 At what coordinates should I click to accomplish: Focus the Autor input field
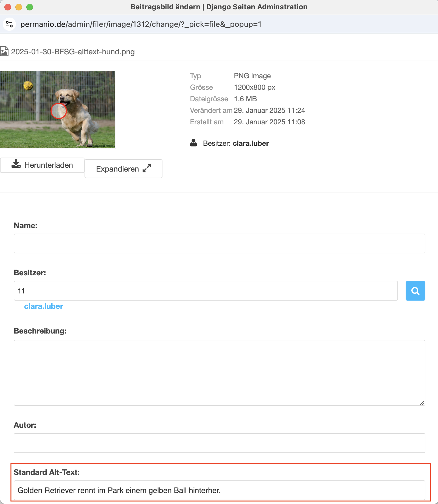(x=219, y=443)
